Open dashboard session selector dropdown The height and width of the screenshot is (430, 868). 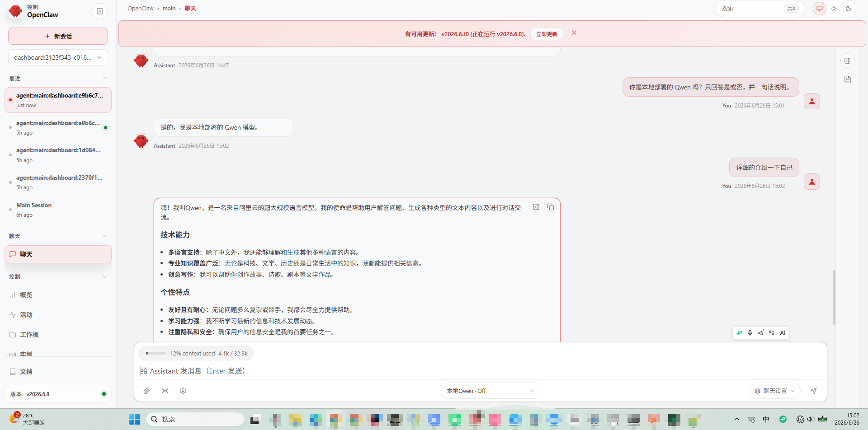58,57
